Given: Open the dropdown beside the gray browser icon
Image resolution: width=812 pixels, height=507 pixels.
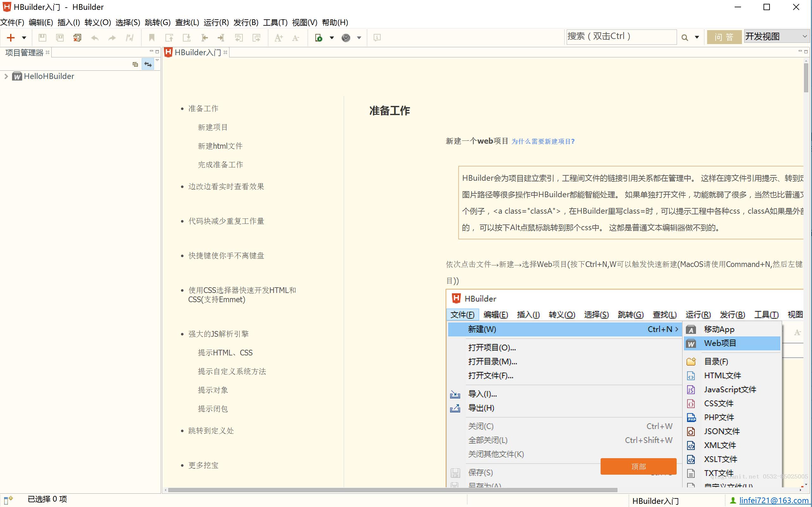Looking at the screenshot, I should (359, 37).
